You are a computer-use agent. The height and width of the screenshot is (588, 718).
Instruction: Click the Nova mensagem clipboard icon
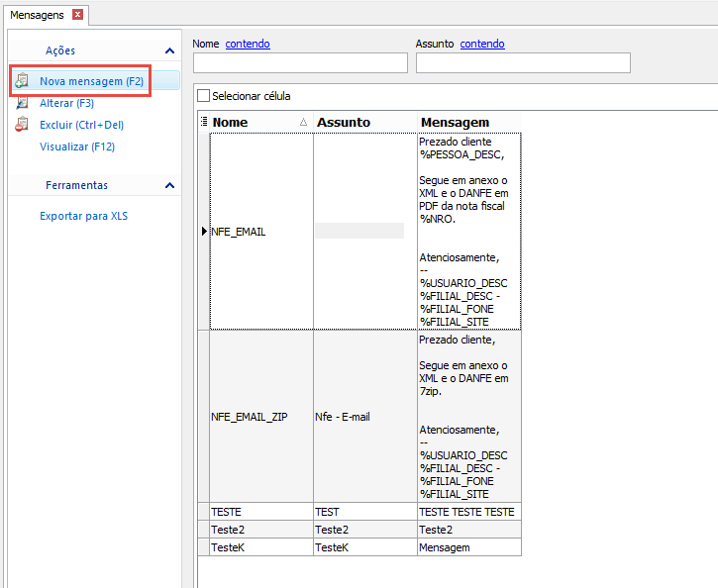[x=22, y=80]
